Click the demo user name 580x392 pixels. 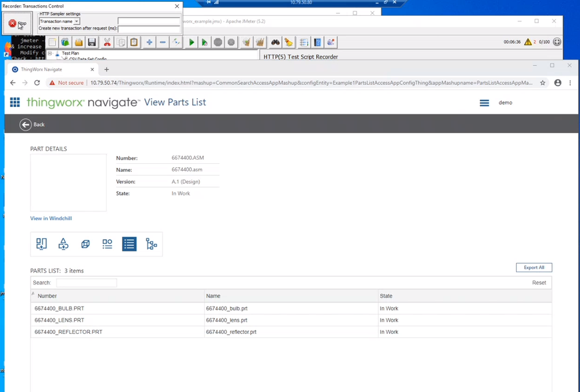(505, 103)
